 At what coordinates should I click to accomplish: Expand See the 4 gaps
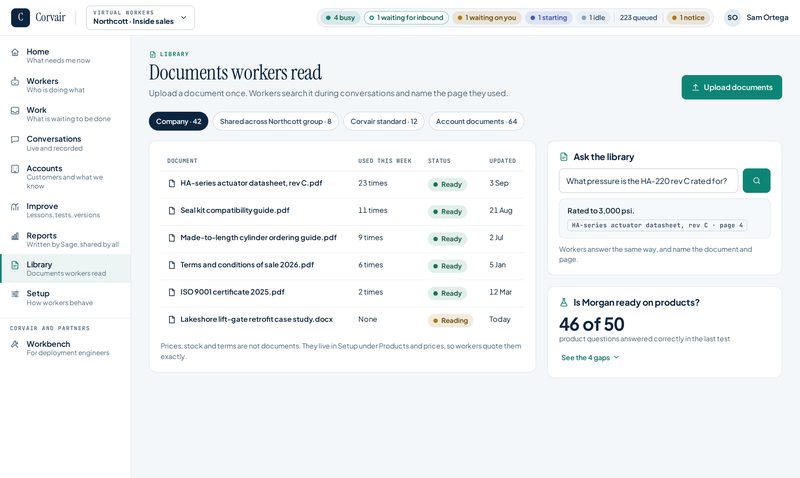[590, 358]
